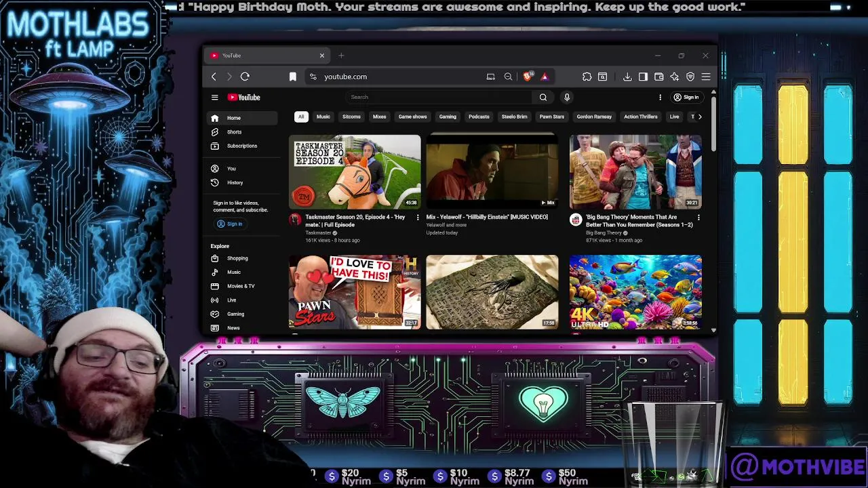Open the Brave VPN shield icon
The image size is (868, 488).
(690, 77)
